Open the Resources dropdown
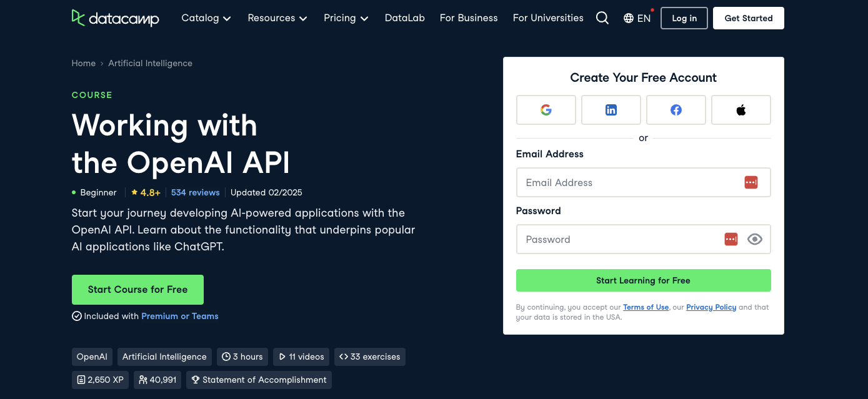Image resolution: width=868 pixels, height=399 pixels. tap(277, 18)
